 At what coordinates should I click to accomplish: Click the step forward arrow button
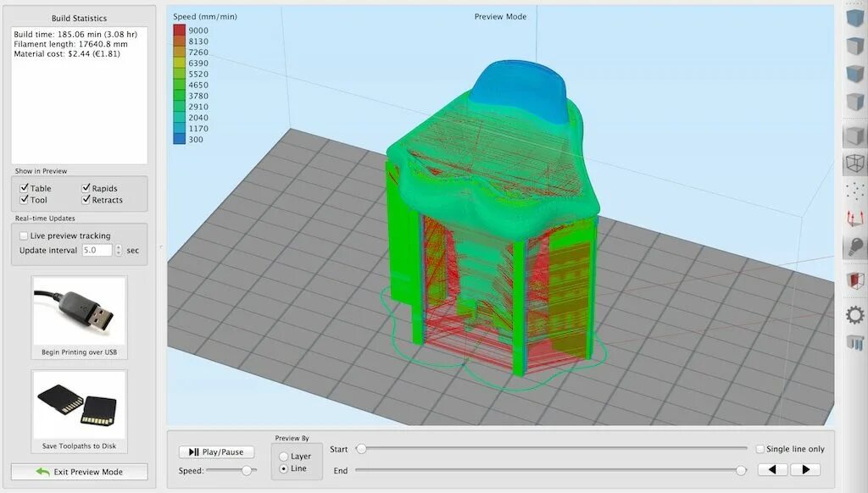804,468
